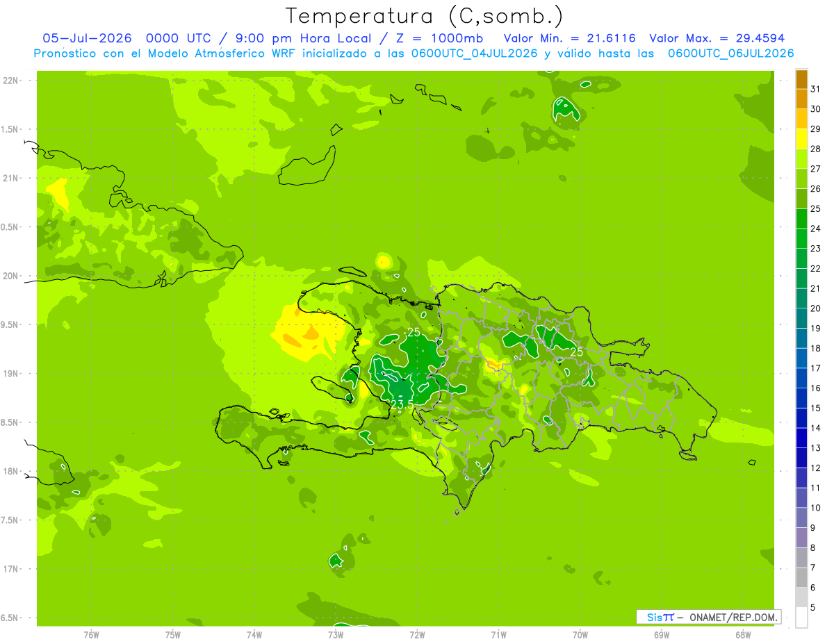Screen dimensions: 834x644
Task: Click the legend value '24'
Action: click(815, 229)
